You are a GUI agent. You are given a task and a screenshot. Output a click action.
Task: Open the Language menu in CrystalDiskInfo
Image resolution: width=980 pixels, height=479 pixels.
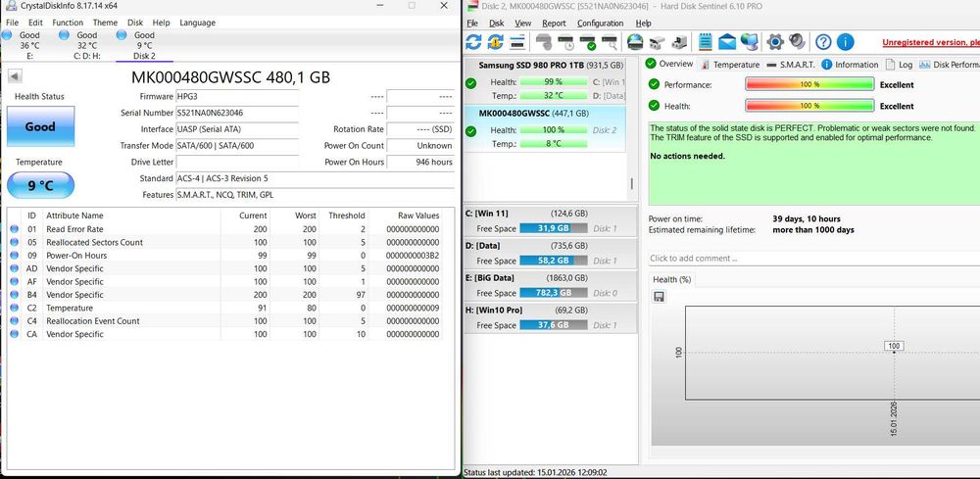click(198, 23)
